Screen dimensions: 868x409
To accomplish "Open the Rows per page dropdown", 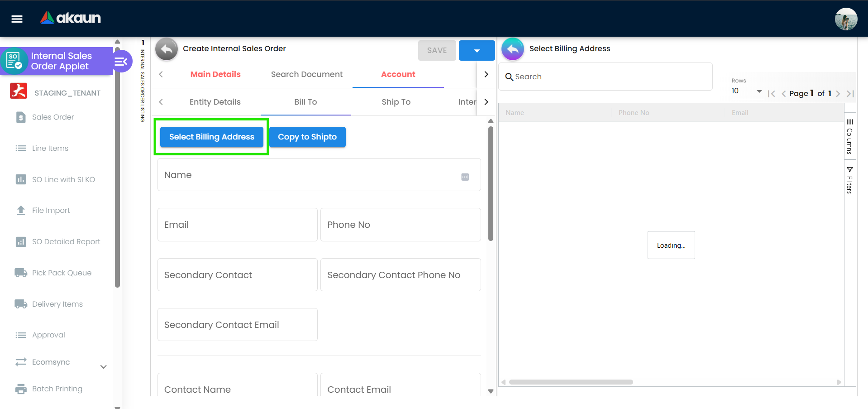I will (x=747, y=91).
